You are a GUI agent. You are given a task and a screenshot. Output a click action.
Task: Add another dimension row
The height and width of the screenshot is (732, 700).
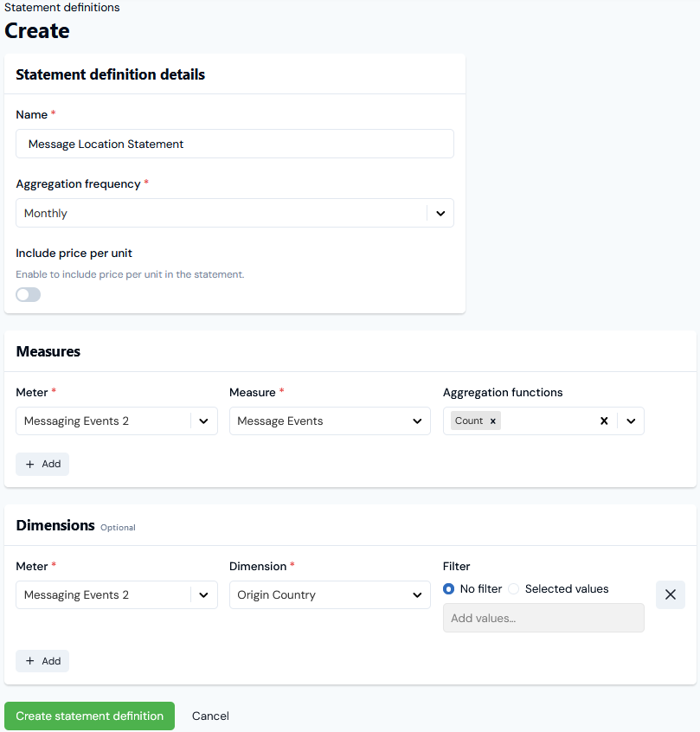click(42, 661)
